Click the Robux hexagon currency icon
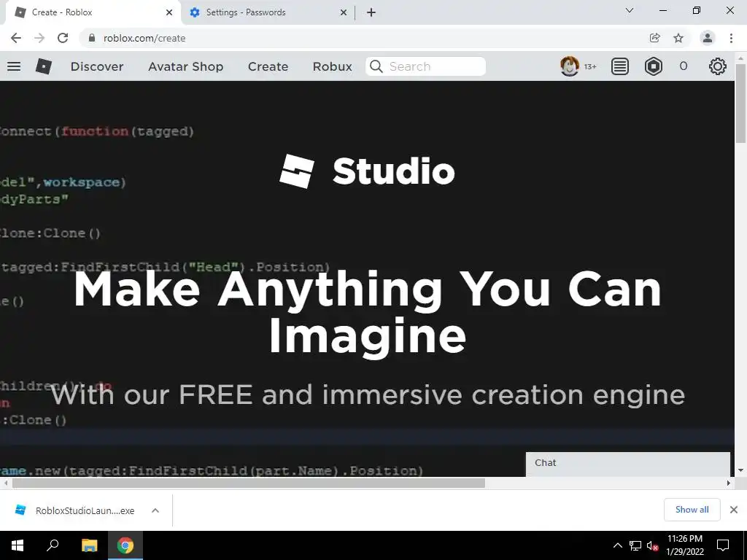This screenshot has height=560, width=747. click(x=653, y=66)
